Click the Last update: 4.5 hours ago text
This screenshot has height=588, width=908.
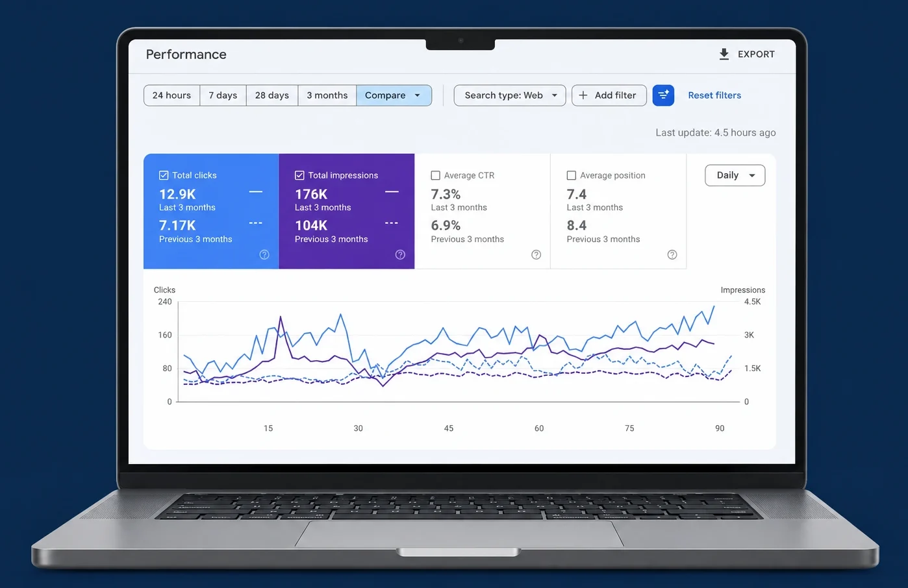coord(716,132)
